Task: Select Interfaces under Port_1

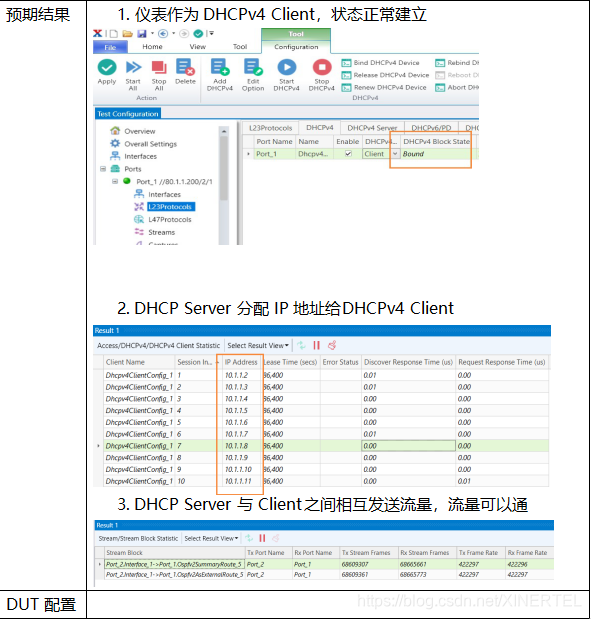Action: (164, 194)
